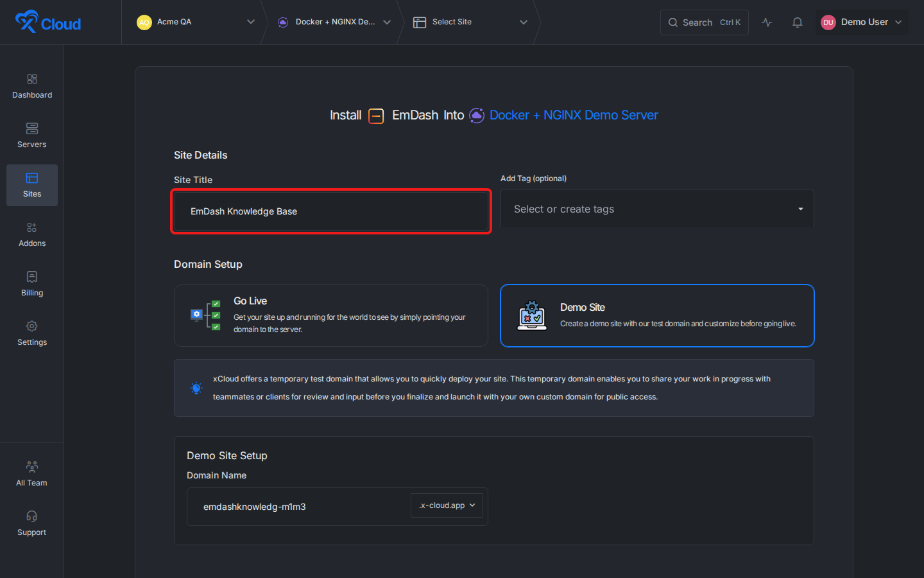
Task: Click the Go Live illustration icon
Action: (x=206, y=315)
